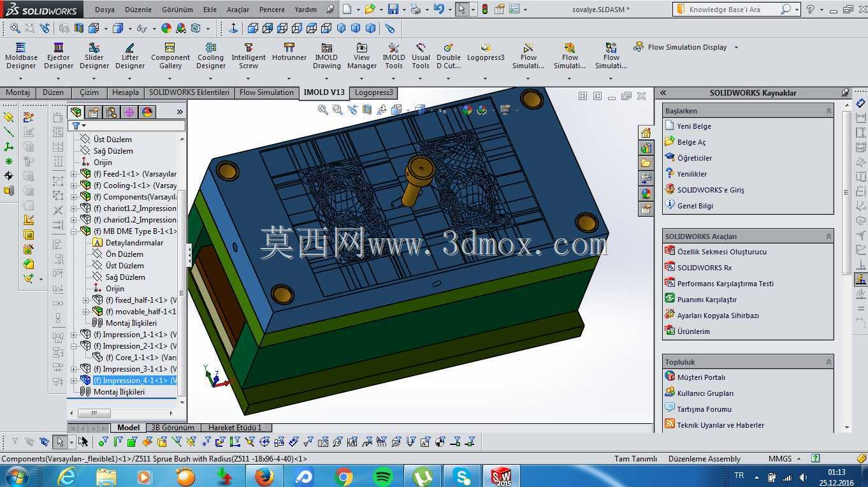The width and height of the screenshot is (868, 487).
Task: Select the Detaylandırmalar tree item
Action: point(134,243)
